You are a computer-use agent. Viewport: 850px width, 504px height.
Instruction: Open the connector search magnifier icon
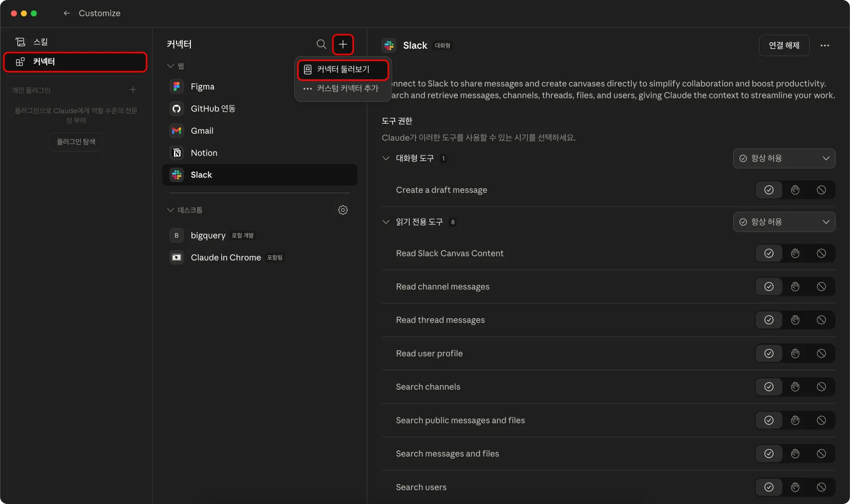[322, 44]
